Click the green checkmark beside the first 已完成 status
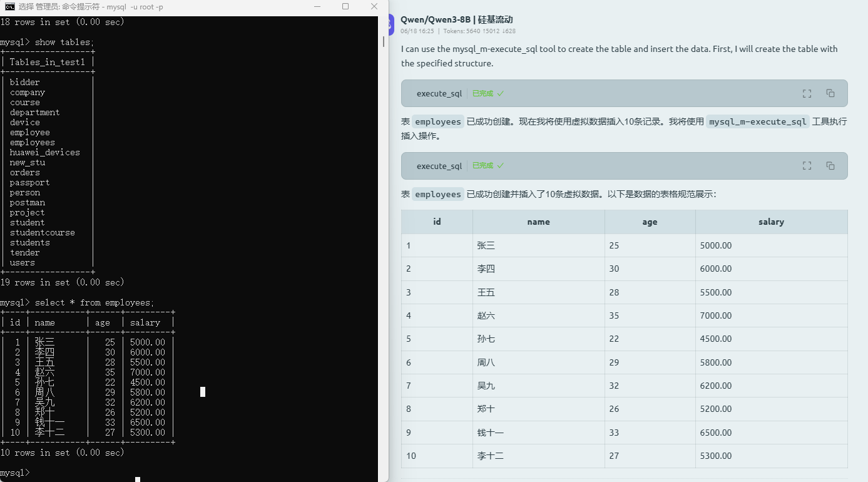The width and height of the screenshot is (868, 482). [501, 93]
